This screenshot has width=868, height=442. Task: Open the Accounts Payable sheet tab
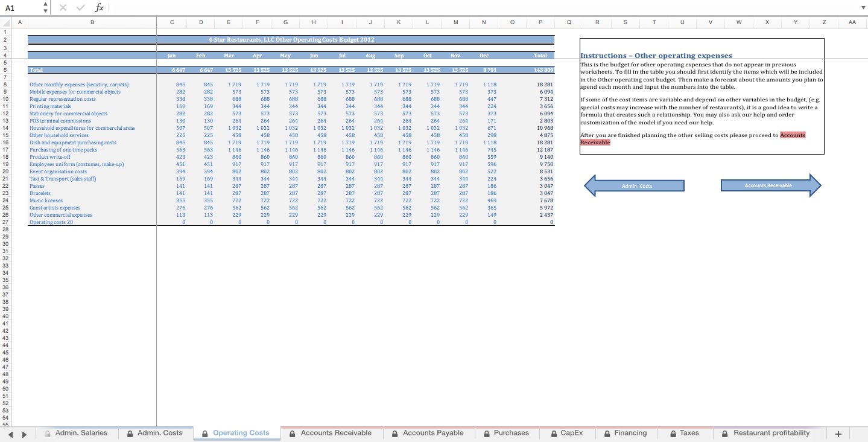click(x=428, y=433)
